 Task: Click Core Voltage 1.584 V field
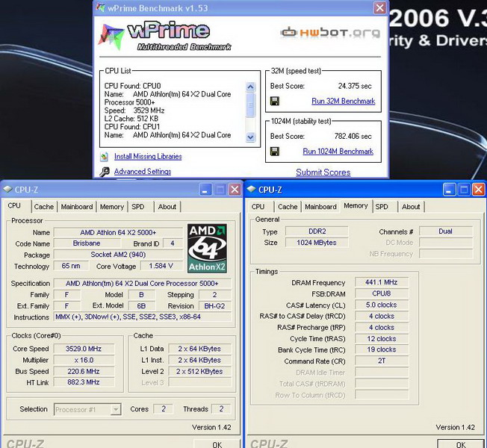pos(161,266)
